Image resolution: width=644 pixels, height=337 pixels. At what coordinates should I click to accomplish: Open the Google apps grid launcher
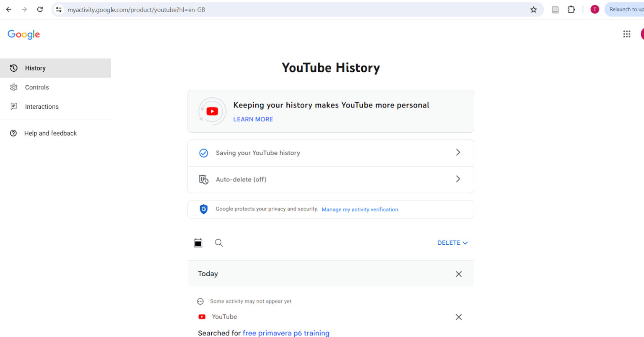[627, 34]
